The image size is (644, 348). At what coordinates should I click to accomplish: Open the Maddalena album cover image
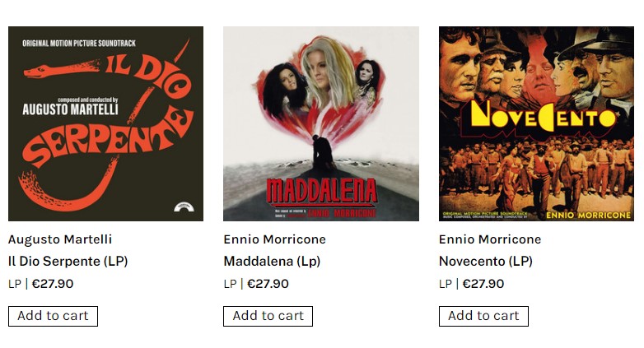(321, 123)
